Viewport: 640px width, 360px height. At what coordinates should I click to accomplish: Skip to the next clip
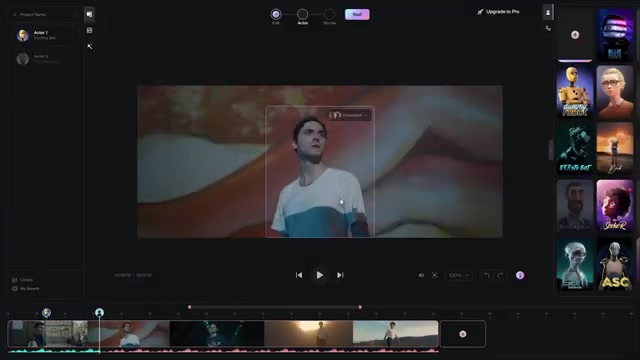tap(340, 275)
